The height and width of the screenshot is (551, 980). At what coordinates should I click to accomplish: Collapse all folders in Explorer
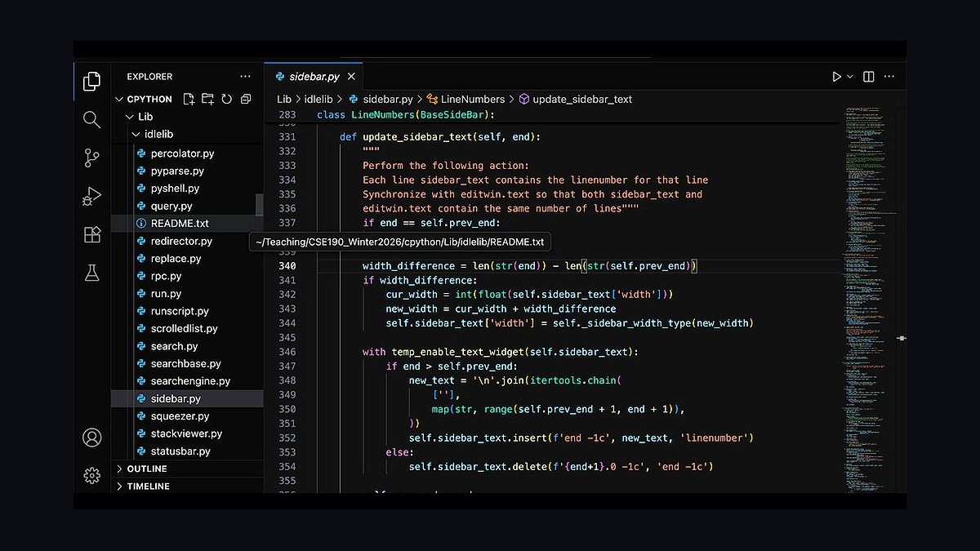coord(244,99)
